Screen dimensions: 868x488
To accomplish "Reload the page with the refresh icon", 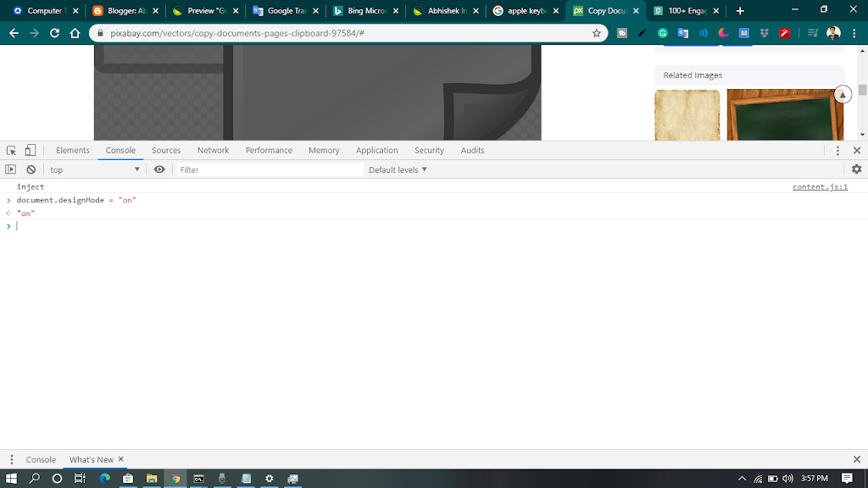I will 55,33.
